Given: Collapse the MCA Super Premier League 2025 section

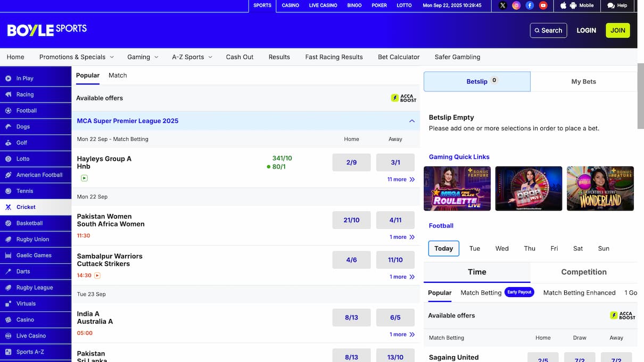Looking at the screenshot, I should 411,121.
